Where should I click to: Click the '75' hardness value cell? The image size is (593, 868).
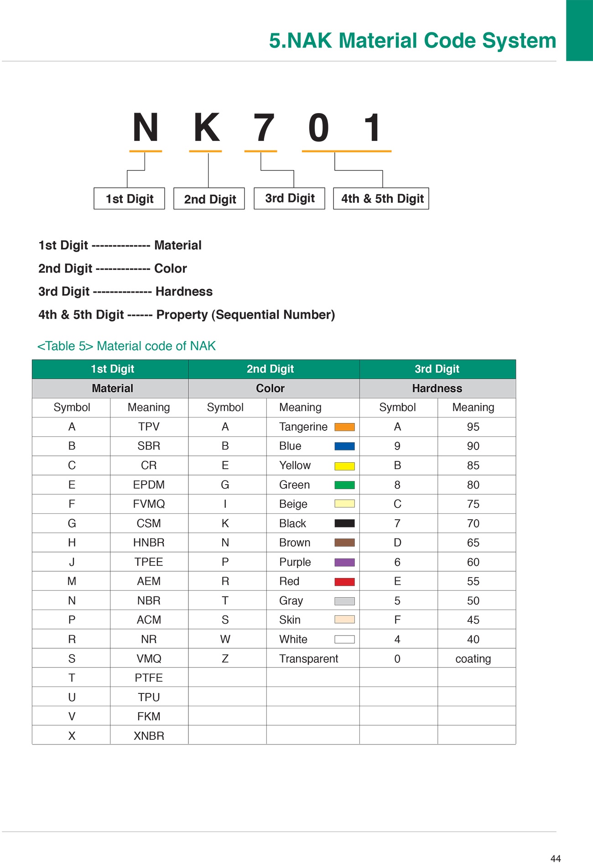477,504
